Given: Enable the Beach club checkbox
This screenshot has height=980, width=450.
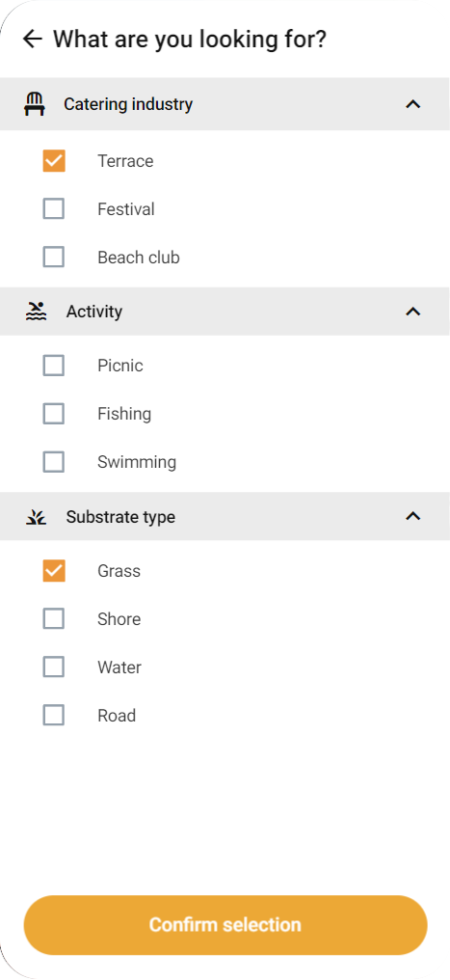Looking at the screenshot, I should [54, 257].
